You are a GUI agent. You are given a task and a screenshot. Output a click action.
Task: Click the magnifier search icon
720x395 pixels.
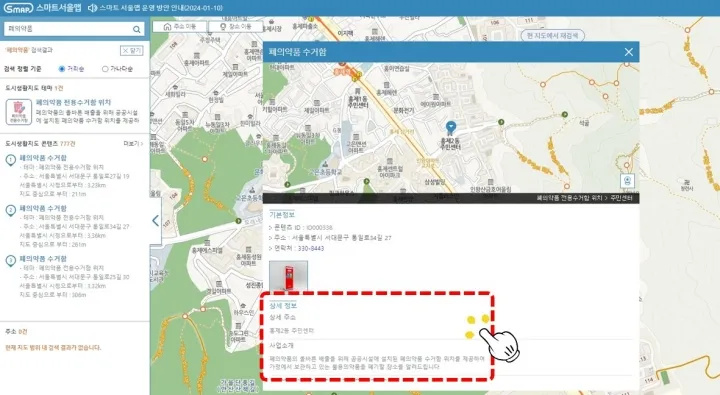(x=136, y=29)
